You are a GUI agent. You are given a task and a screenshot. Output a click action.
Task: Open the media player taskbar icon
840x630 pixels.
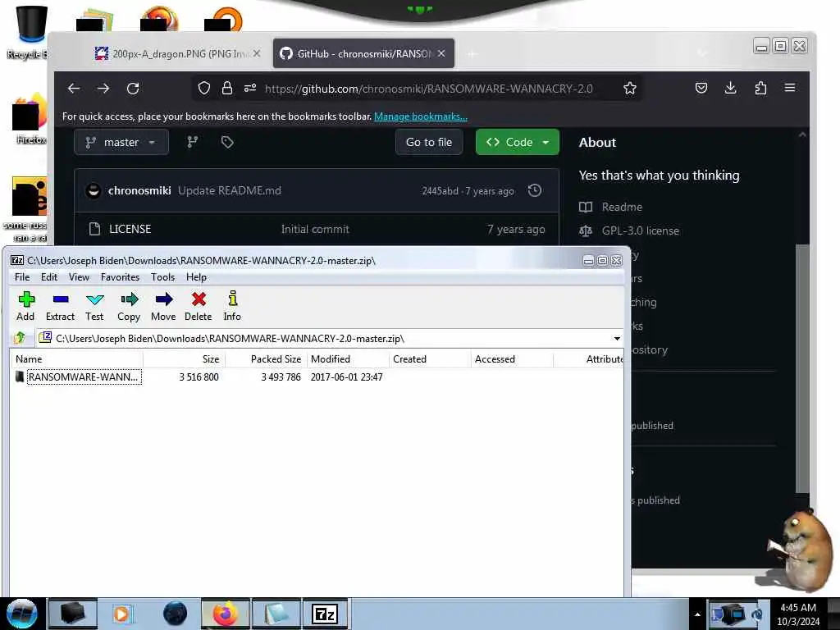[122, 614]
